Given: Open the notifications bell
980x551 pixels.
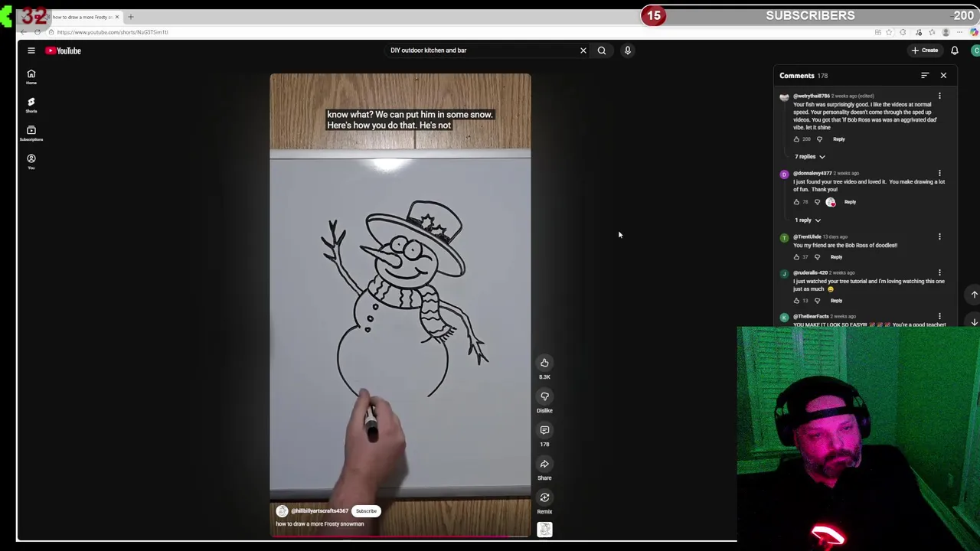Looking at the screenshot, I should (955, 51).
